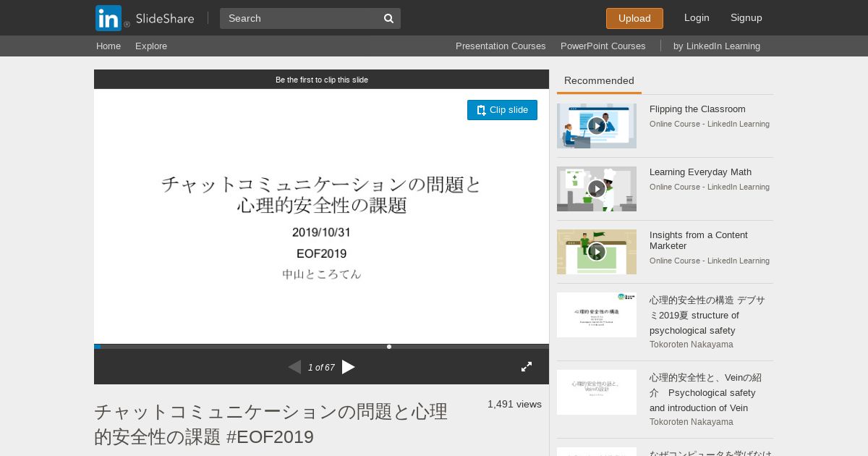The image size is (868, 456).
Task: Click the 1,491 views count
Action: click(x=514, y=405)
